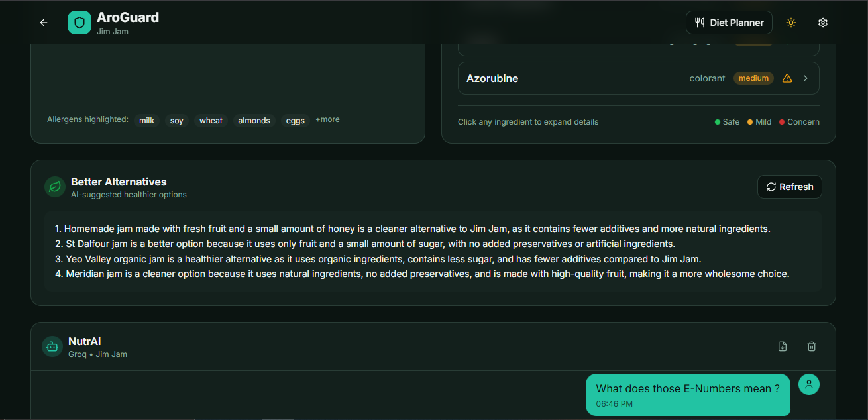Click the user avatar beside the chat message
868x420 pixels.
[809, 384]
